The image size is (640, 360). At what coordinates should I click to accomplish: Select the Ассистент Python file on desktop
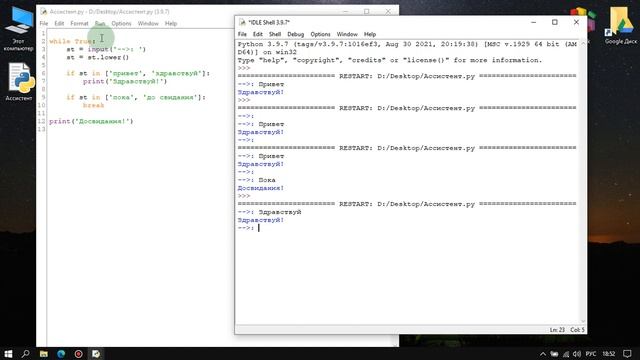pos(19,82)
